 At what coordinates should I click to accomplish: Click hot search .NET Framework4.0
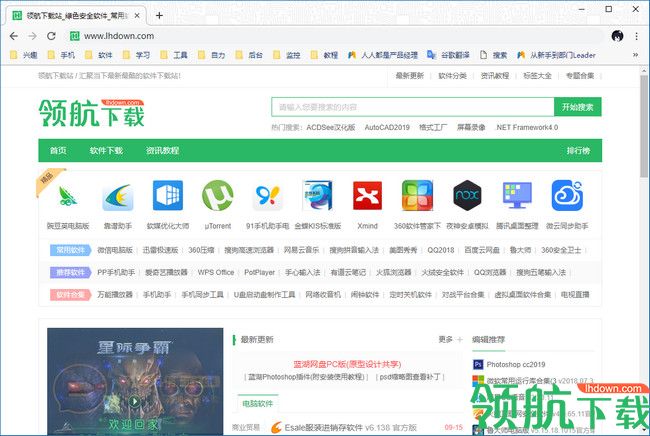point(526,127)
